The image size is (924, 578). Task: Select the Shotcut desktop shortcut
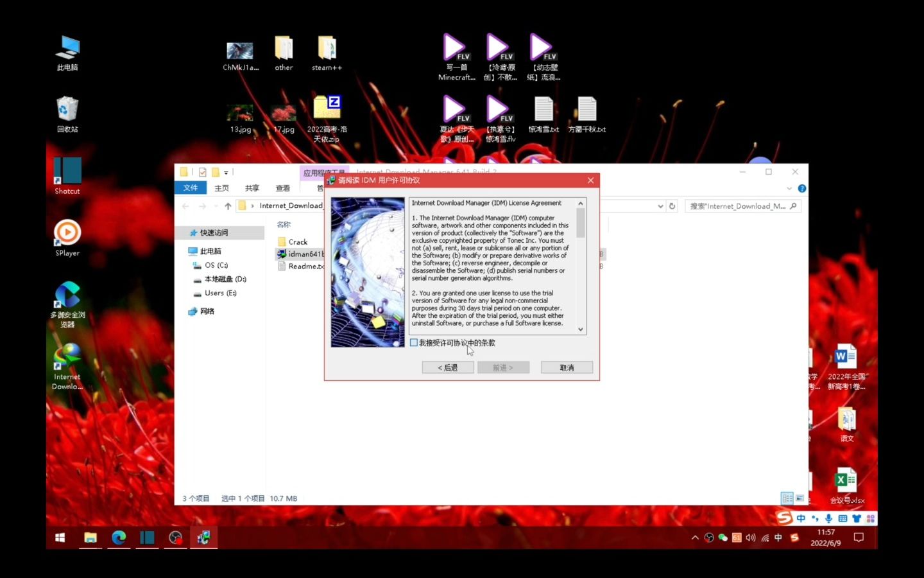tap(67, 176)
